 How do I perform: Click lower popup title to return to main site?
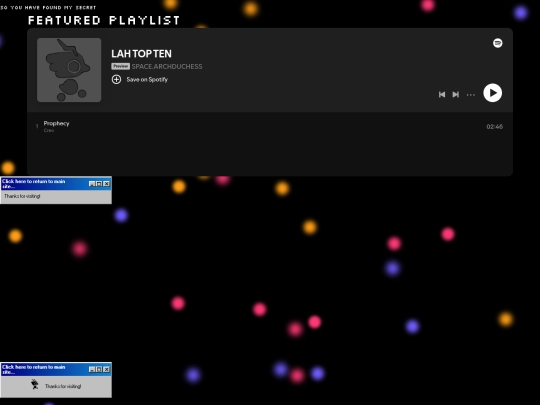pyautogui.click(x=33, y=370)
